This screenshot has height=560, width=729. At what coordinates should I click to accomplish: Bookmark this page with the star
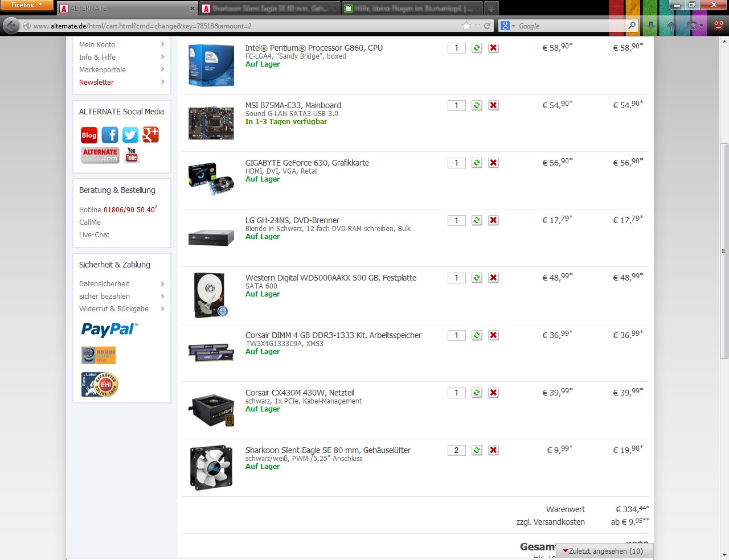(466, 26)
